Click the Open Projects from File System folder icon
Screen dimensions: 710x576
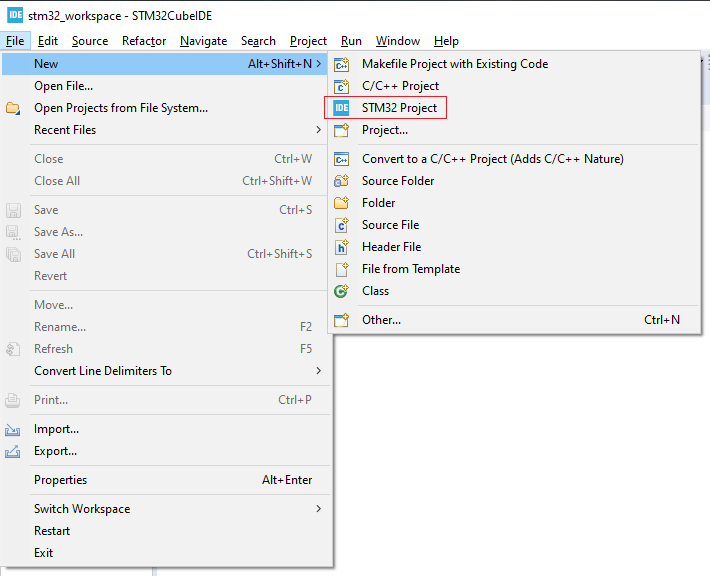pos(13,108)
